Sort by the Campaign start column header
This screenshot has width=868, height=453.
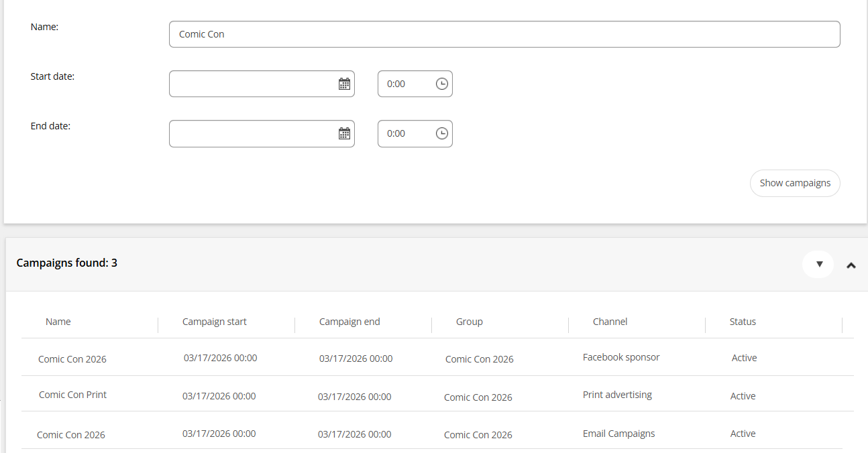coord(215,322)
